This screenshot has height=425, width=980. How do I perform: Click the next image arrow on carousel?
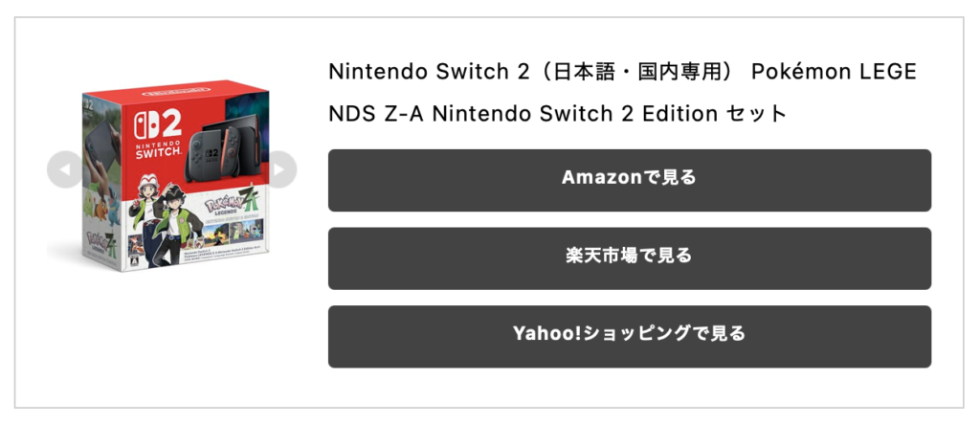[278, 170]
